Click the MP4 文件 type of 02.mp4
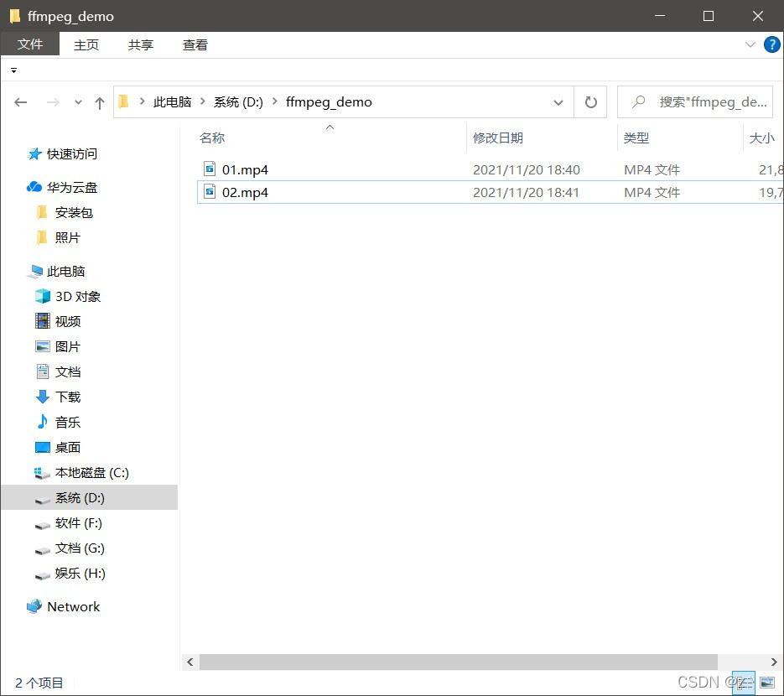Image resolution: width=784 pixels, height=696 pixels. click(652, 193)
